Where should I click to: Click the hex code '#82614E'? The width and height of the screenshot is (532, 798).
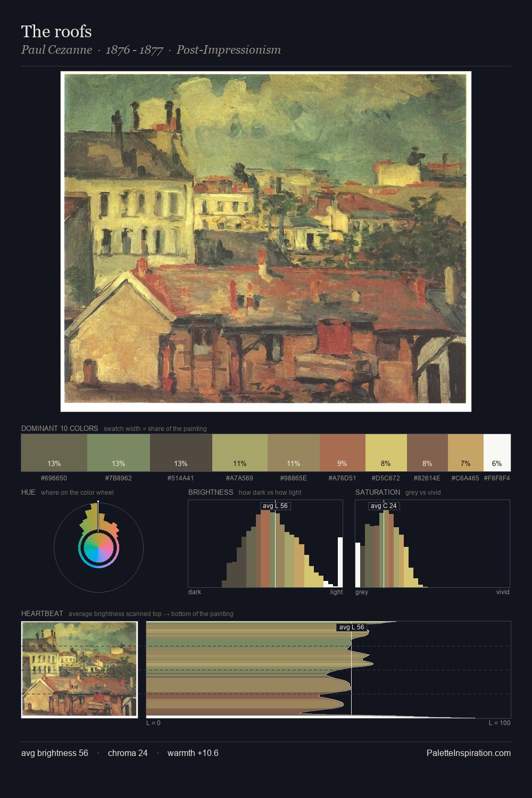[x=427, y=478]
